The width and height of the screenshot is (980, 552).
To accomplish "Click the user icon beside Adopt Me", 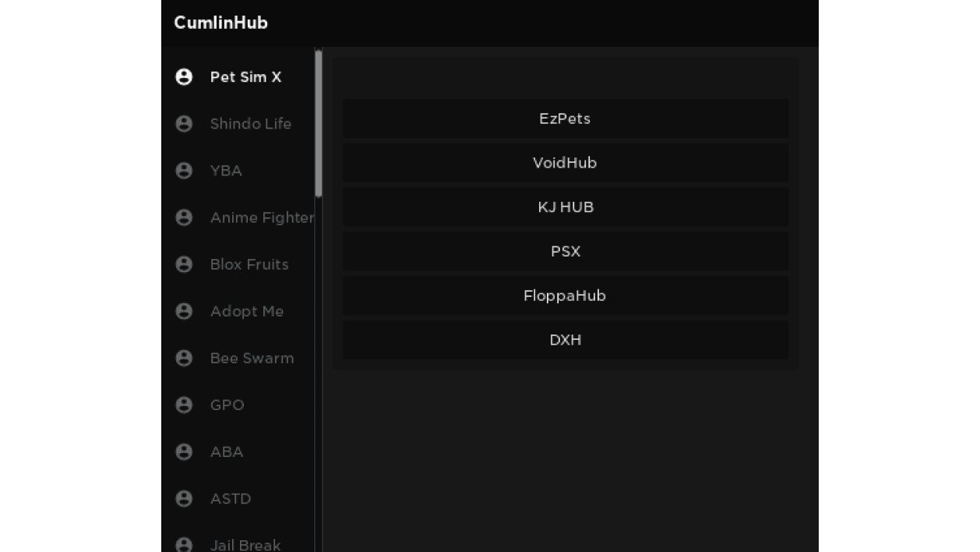I will click(184, 311).
